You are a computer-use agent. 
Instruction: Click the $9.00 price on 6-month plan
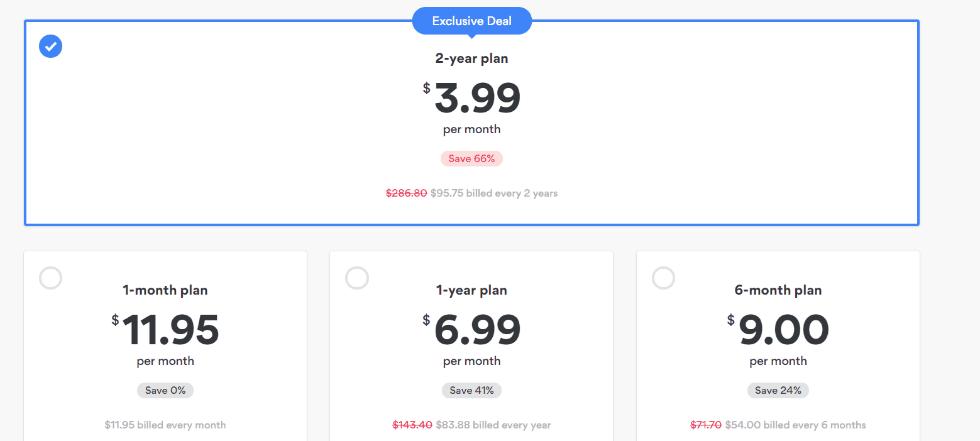click(778, 330)
